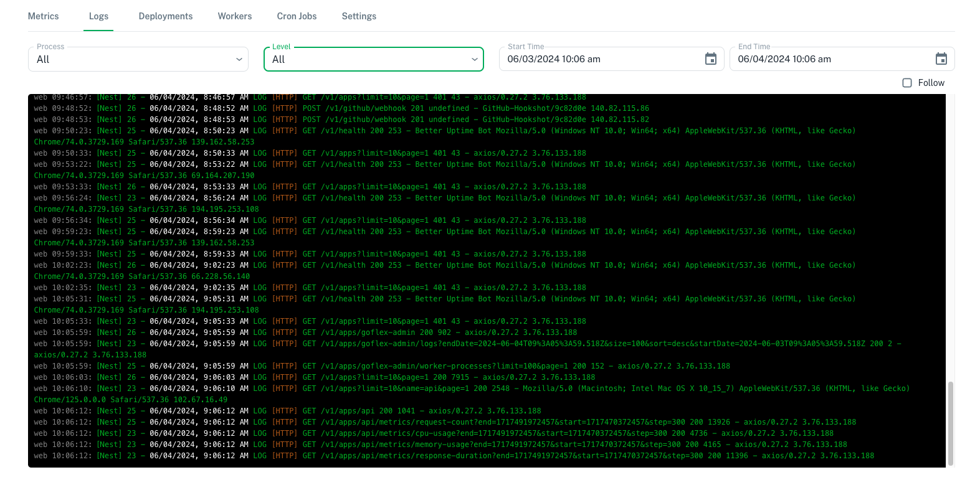The height and width of the screenshot is (485, 980).
Task: Switch to the Settings tab
Action: pyautogui.click(x=359, y=16)
